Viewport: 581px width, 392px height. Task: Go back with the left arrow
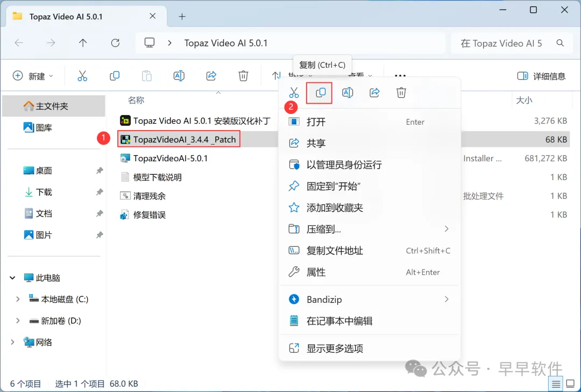18,43
